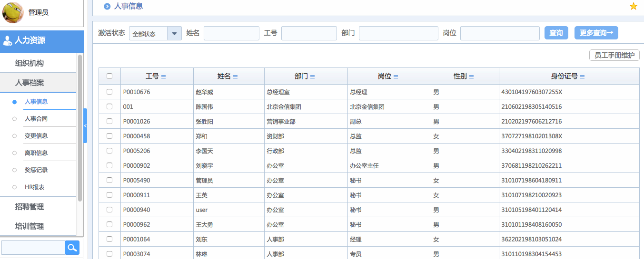
Task: Click the 姓名 column sort icon
Action: [x=235, y=77]
